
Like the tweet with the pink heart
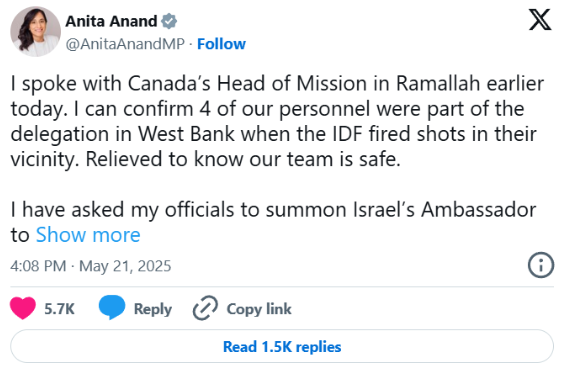point(23,308)
